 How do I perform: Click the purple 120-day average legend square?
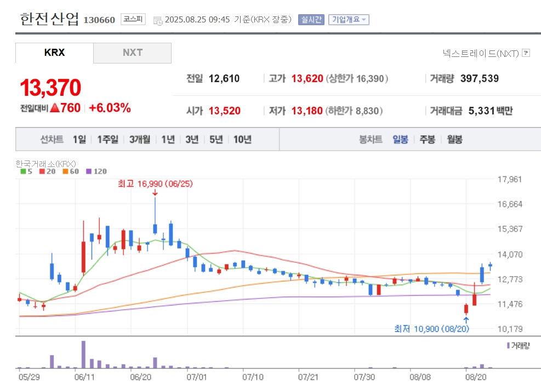coord(89,171)
